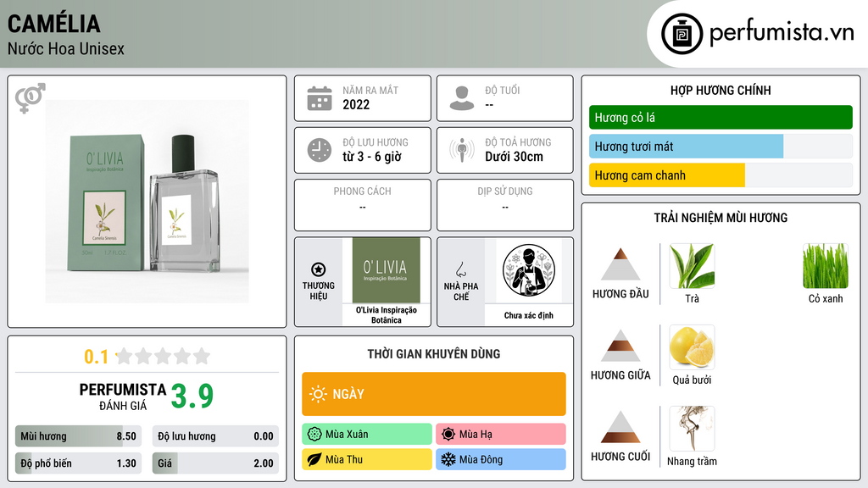Image resolution: width=868 pixels, height=488 pixels.
Task: Click the Camélia perfume bottle product photo
Action: [x=147, y=202]
